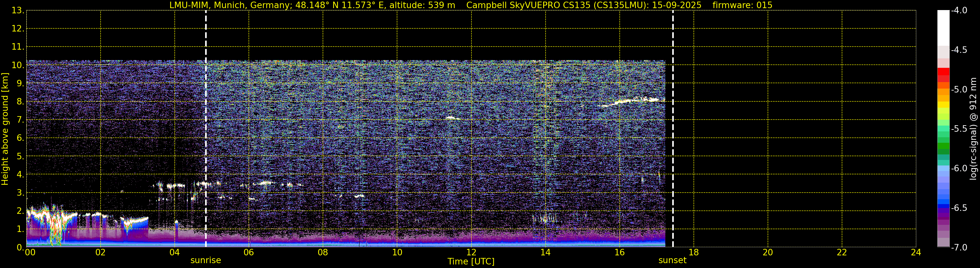Click the time axis tick '08'
The width and height of the screenshot is (980, 268).
tap(323, 252)
